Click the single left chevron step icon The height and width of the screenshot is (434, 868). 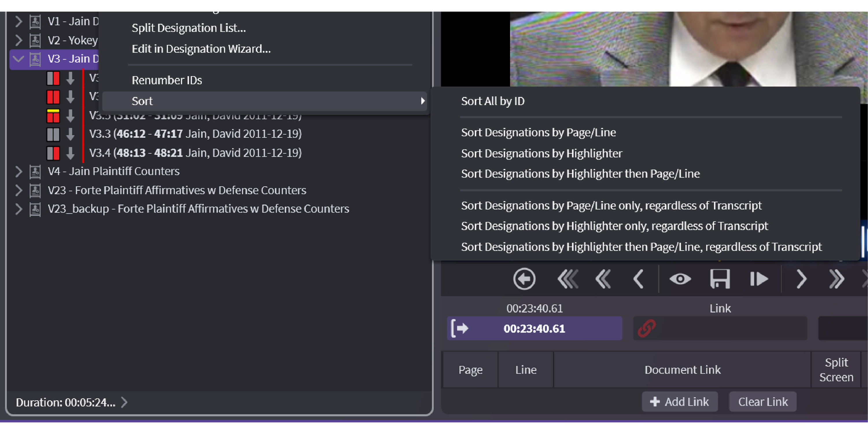click(x=639, y=279)
